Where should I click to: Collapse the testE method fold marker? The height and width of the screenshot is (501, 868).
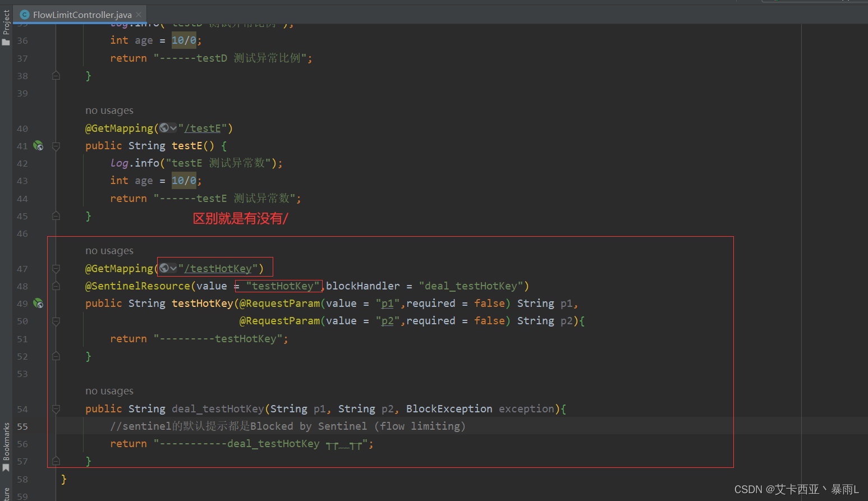click(x=56, y=146)
